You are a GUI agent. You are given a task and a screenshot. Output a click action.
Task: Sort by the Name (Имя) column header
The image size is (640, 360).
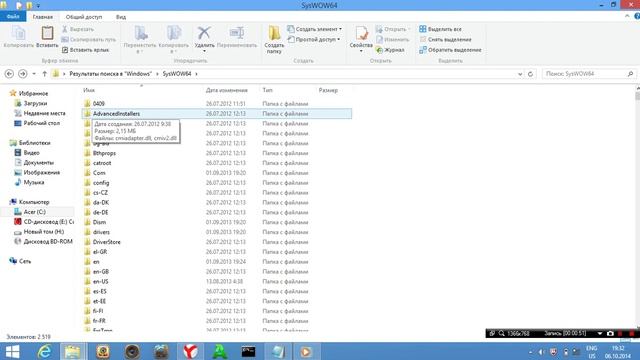pyautogui.click(x=89, y=90)
